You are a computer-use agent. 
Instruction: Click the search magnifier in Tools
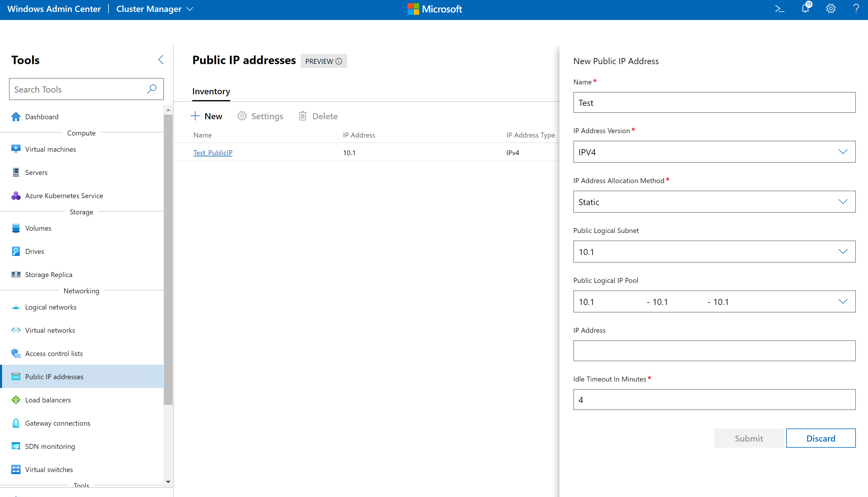click(x=152, y=89)
